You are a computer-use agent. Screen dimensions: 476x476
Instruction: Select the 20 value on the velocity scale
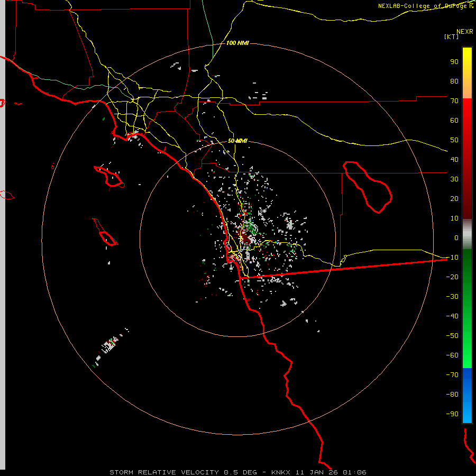pos(454,198)
